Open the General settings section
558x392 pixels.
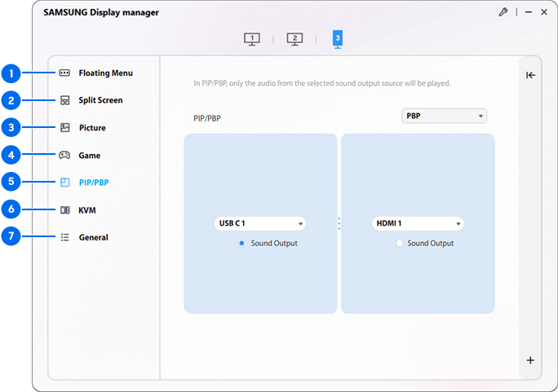(x=93, y=238)
